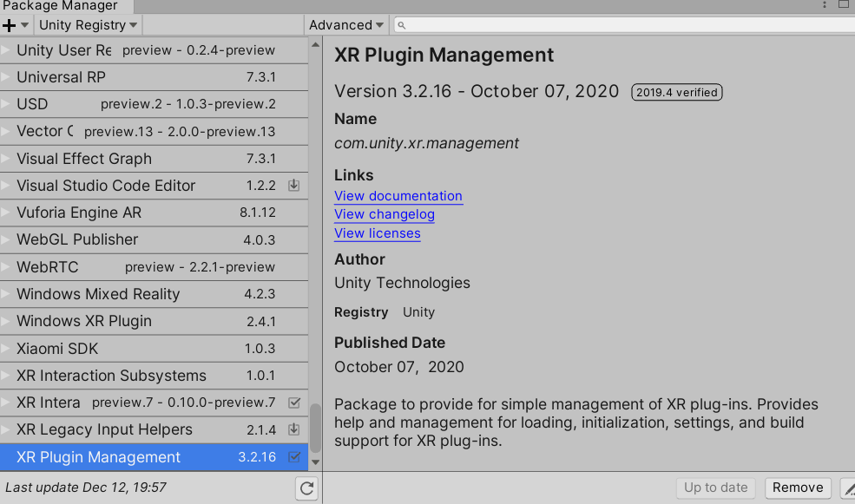Open View licenses link
855x504 pixels.
(378, 233)
